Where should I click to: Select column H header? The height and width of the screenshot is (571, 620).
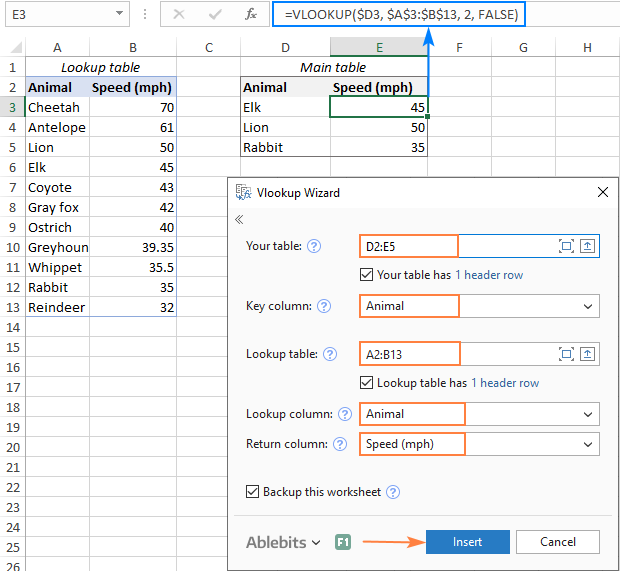(588, 48)
